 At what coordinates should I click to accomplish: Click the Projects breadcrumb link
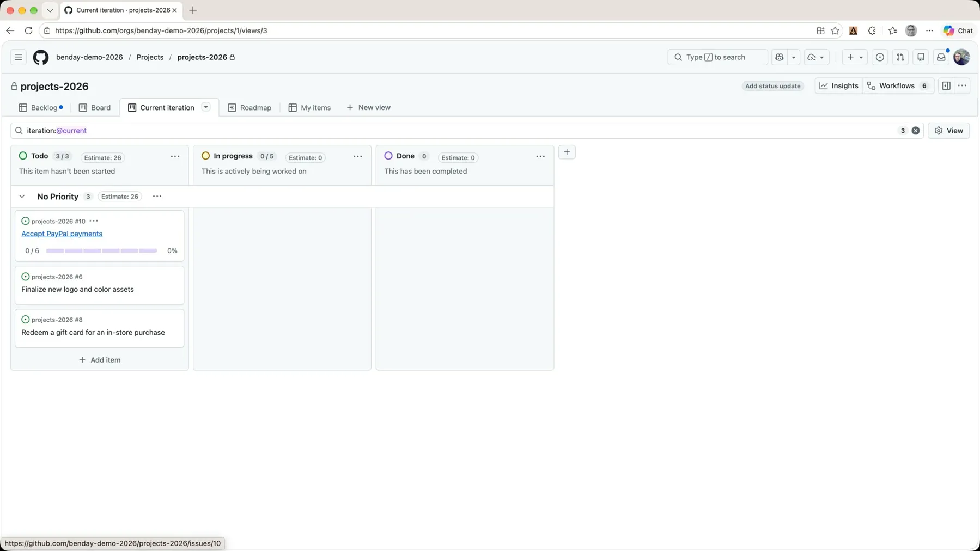[150, 57]
